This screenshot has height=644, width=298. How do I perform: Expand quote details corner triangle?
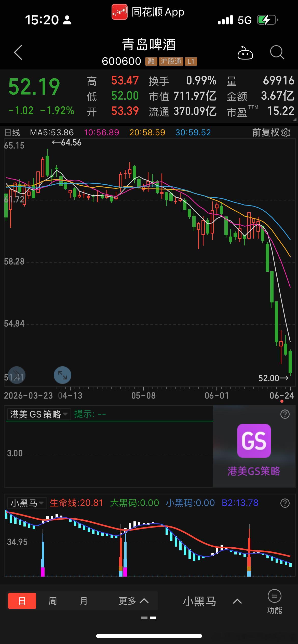click(x=294, y=119)
